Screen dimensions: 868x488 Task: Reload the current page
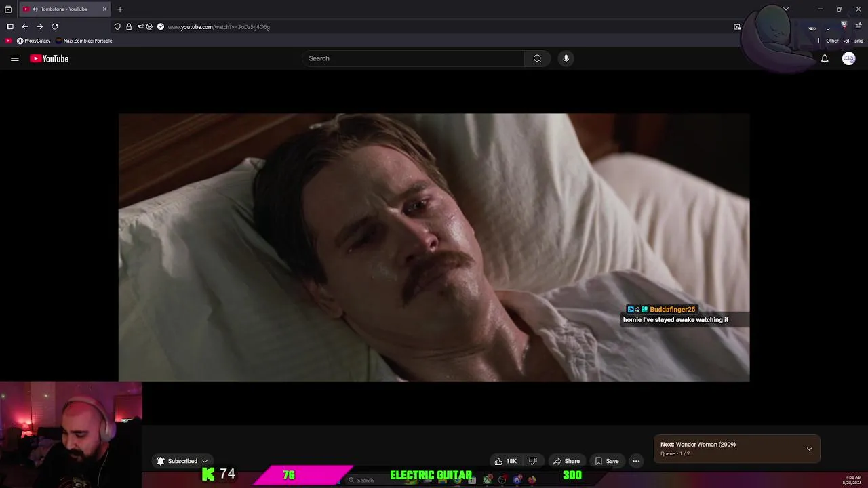(x=55, y=26)
